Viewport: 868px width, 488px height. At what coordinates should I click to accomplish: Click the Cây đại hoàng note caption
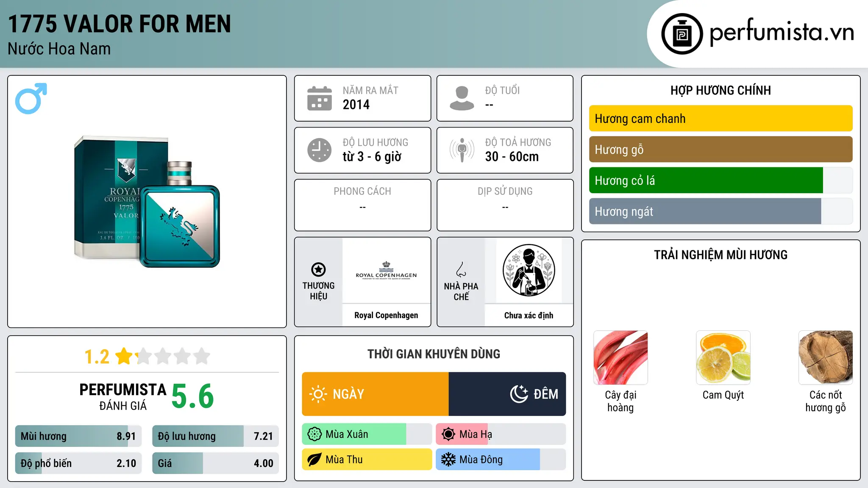(x=620, y=401)
